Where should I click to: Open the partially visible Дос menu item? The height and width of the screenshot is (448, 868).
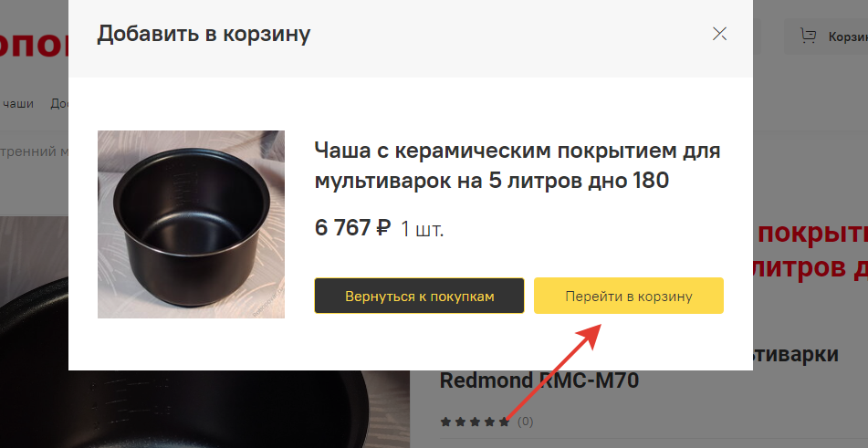click(59, 103)
